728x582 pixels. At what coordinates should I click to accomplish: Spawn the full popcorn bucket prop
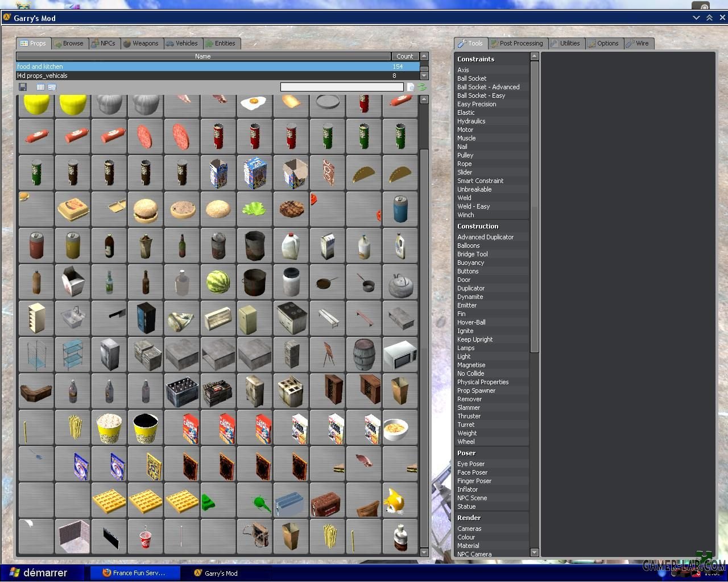(109, 427)
